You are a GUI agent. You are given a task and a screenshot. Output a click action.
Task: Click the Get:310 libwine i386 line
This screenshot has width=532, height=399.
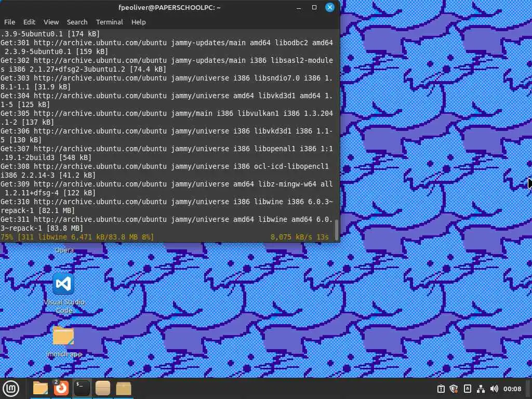tap(167, 206)
